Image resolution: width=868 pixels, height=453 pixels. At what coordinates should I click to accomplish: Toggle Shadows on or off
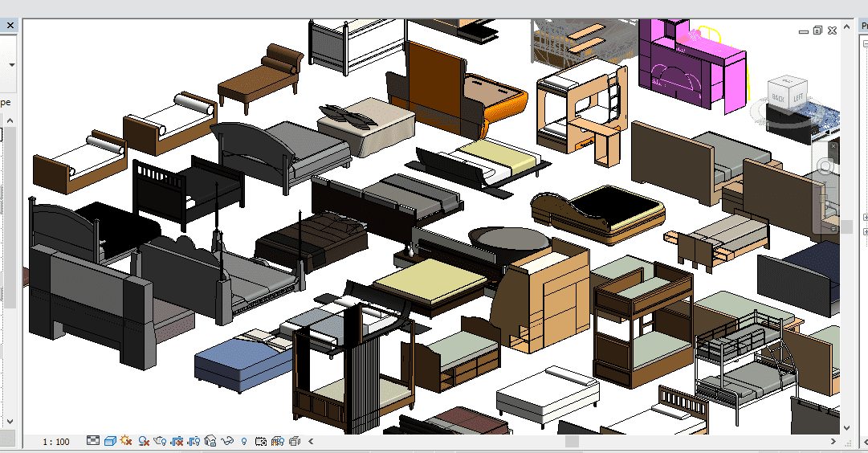click(144, 441)
